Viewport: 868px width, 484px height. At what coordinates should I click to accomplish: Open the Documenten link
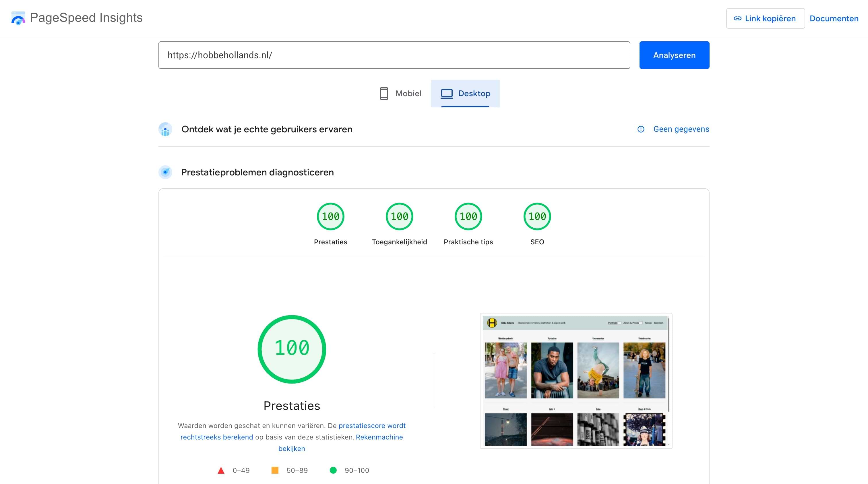(834, 19)
